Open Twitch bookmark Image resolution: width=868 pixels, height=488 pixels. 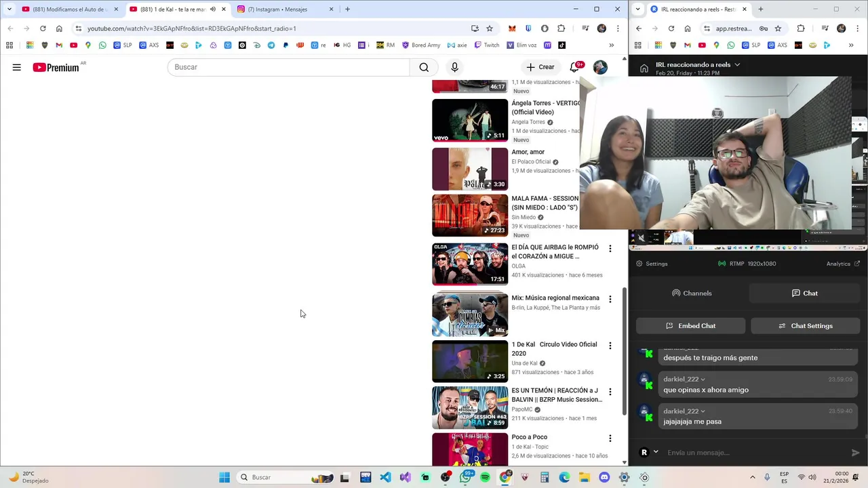coord(487,45)
